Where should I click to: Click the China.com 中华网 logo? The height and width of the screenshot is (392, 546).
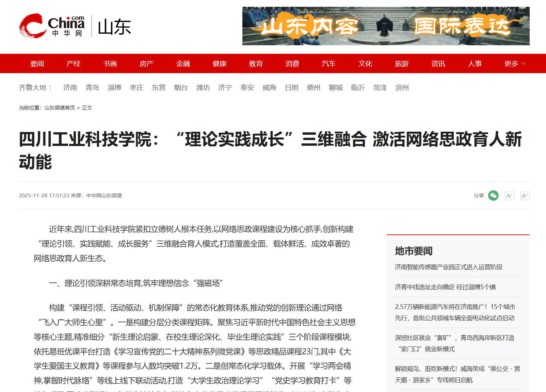pyautogui.click(x=52, y=26)
